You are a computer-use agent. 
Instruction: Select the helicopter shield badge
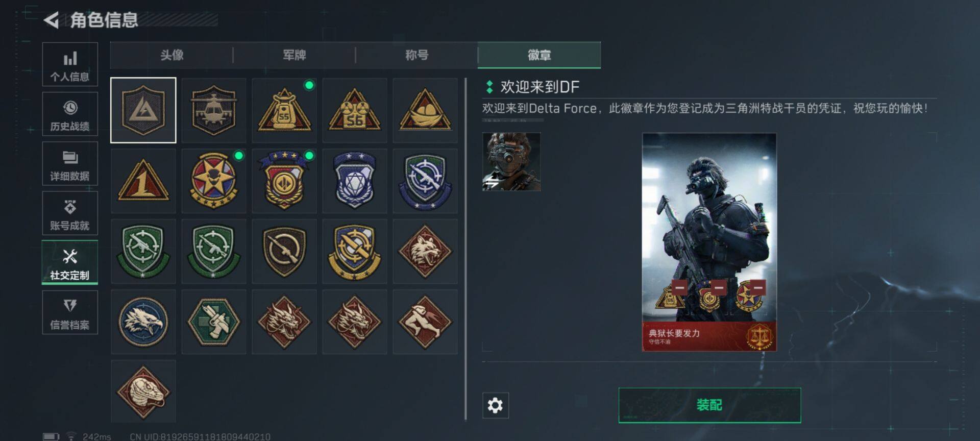[x=214, y=110]
